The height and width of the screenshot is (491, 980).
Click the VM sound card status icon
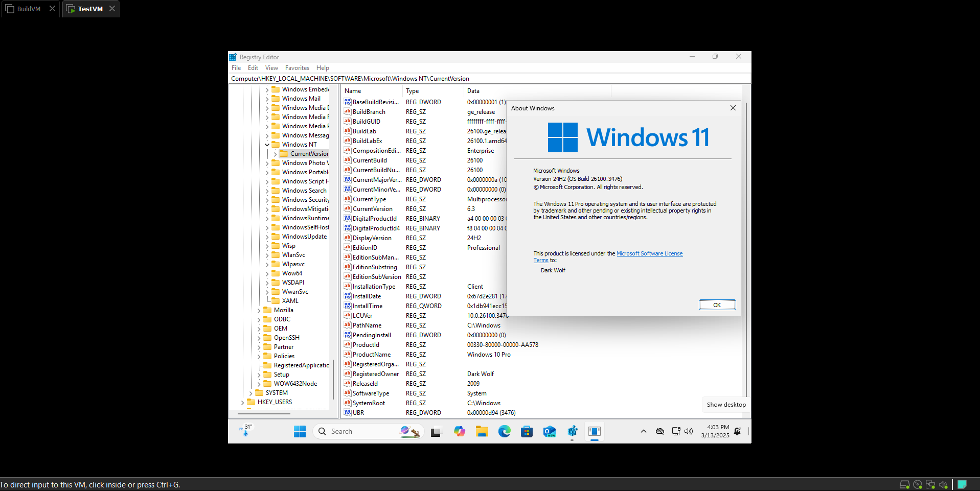tap(943, 484)
